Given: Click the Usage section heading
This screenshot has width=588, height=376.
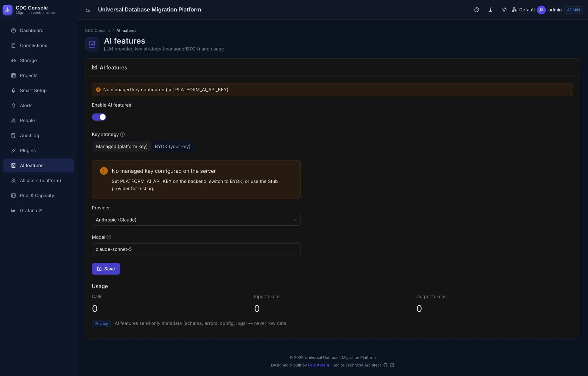Looking at the screenshot, I should pos(100,286).
